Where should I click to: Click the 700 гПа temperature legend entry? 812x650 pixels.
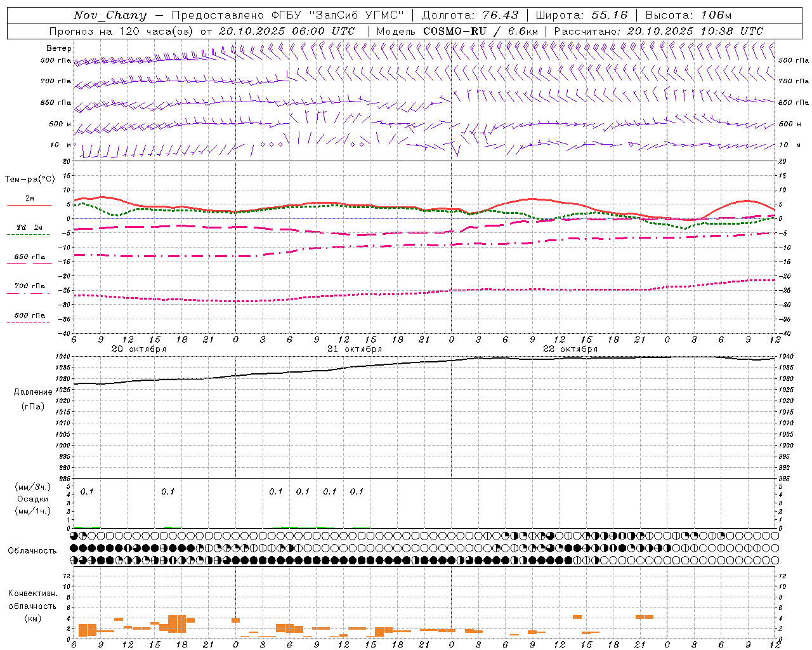[29, 286]
